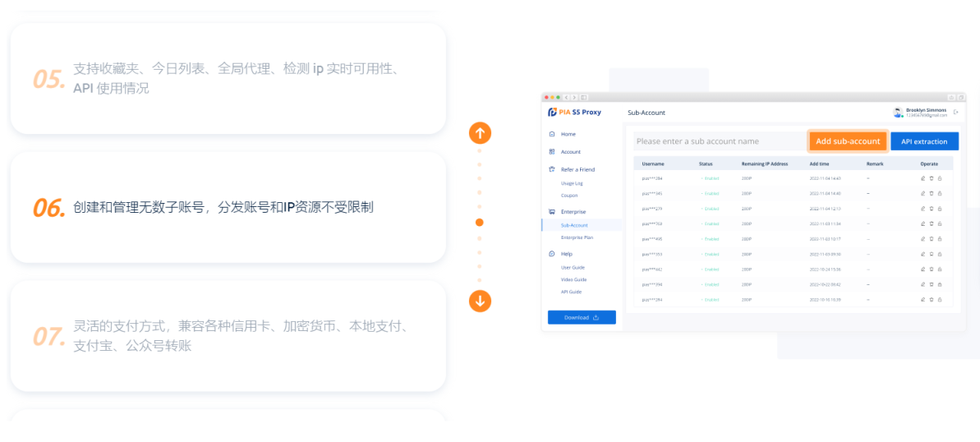Open Enterprise Plan in the sidebar
The height and width of the screenshot is (442, 980).
[577, 237]
